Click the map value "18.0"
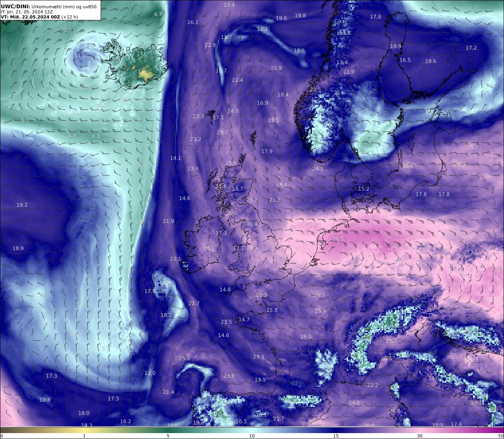Viewport: 504px width, 439px height. (84, 413)
